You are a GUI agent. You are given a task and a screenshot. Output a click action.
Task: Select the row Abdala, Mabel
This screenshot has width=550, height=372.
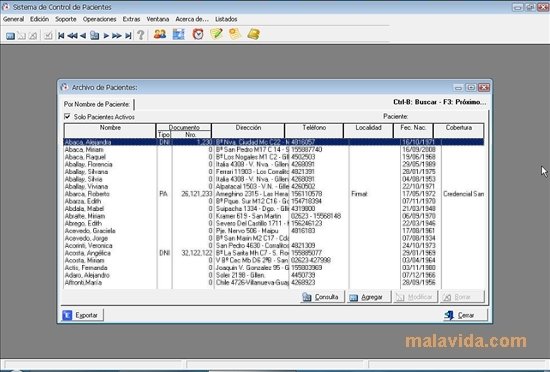tap(274, 208)
